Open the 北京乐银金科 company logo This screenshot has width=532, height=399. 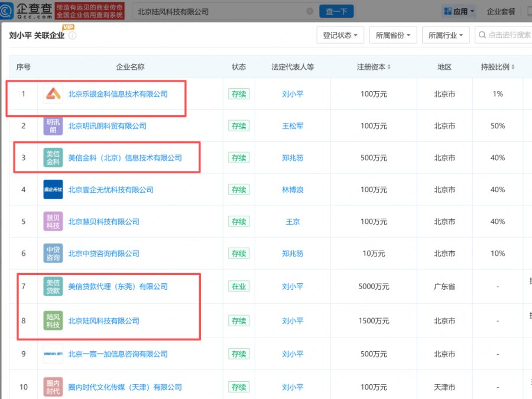click(x=53, y=94)
